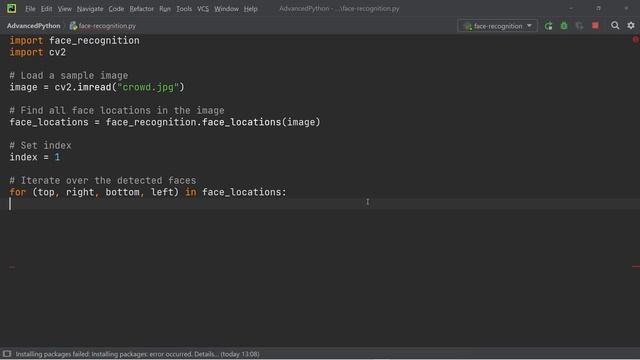Image resolution: width=640 pixels, height=360 pixels.
Task: Click the empty line below the for loop
Action: click(320, 204)
